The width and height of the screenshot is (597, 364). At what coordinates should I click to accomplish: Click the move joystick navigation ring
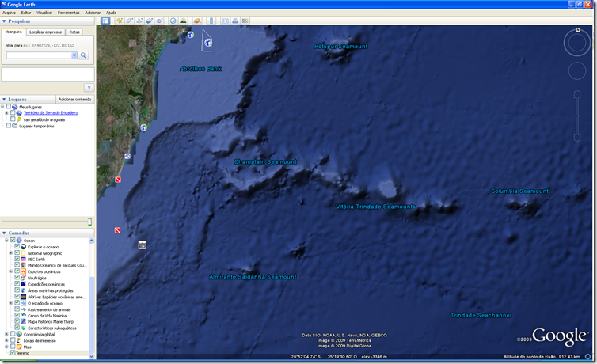click(x=577, y=70)
